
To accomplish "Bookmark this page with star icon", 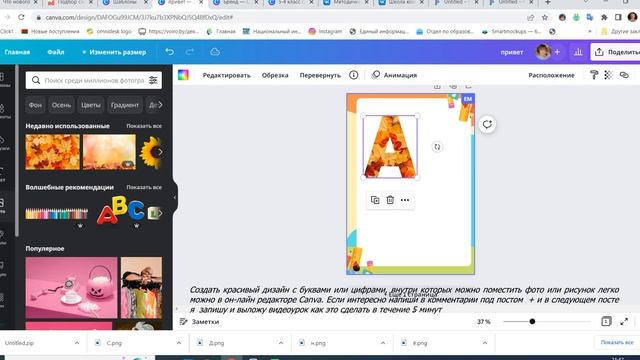I will click(x=544, y=17).
